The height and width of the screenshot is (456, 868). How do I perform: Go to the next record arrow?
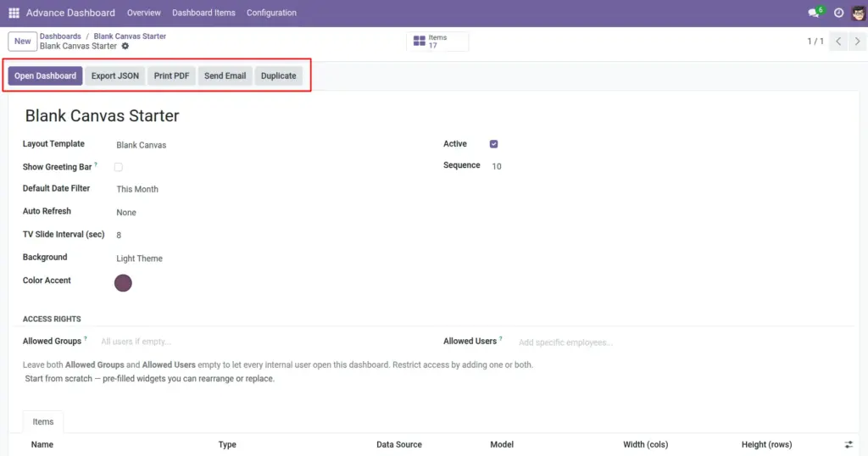858,41
